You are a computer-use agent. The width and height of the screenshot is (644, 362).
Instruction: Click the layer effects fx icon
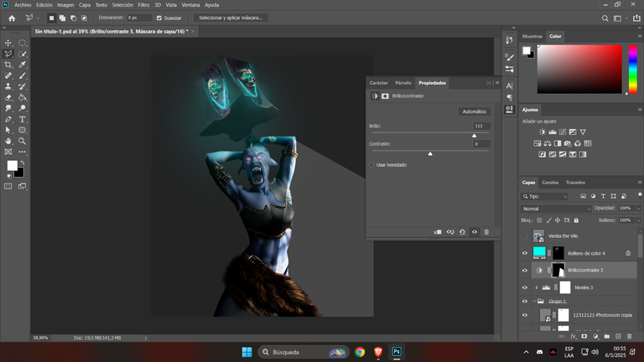pyautogui.click(x=574, y=337)
